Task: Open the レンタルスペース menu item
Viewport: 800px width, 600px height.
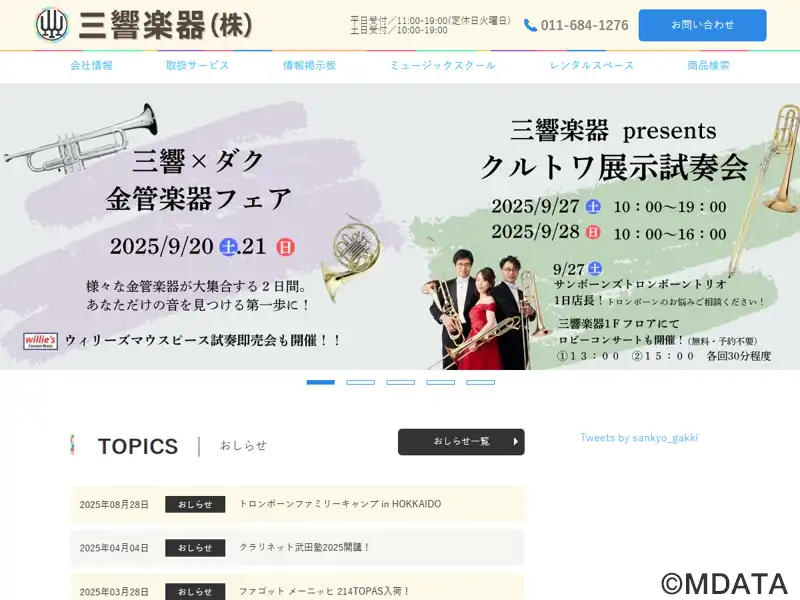Action: (x=592, y=65)
